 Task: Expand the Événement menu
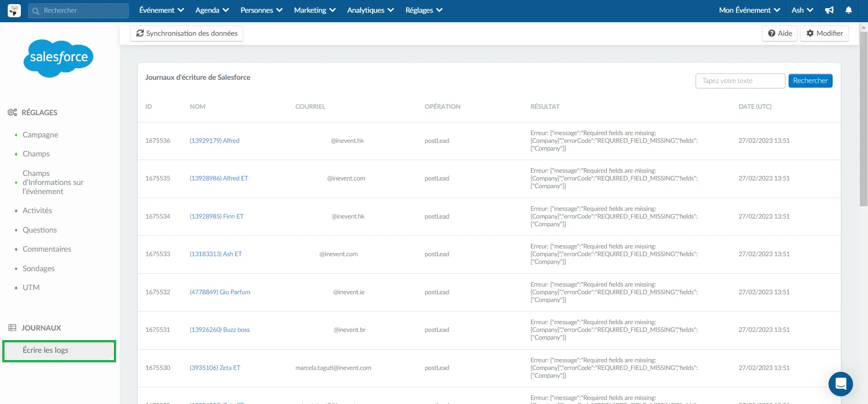coord(162,10)
